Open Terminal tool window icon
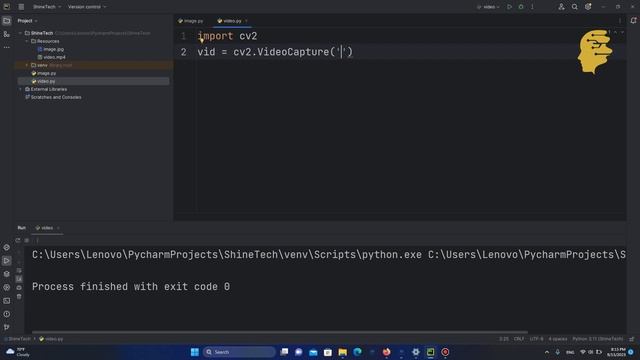Viewport: 640px width, 360px height. (7, 301)
